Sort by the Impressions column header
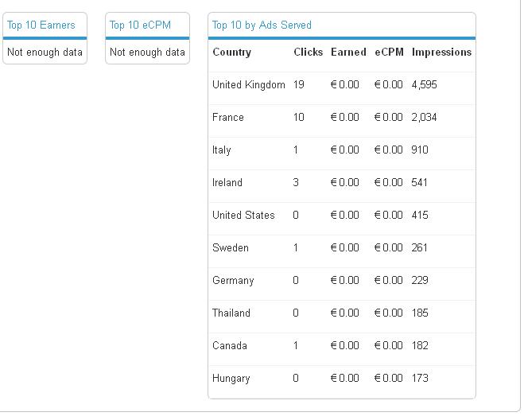 pos(441,52)
